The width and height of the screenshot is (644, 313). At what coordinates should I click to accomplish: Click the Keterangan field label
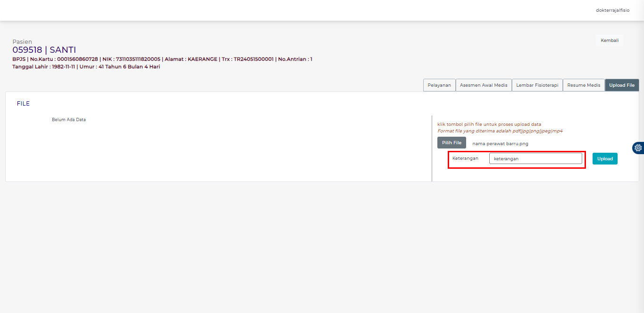pos(465,158)
